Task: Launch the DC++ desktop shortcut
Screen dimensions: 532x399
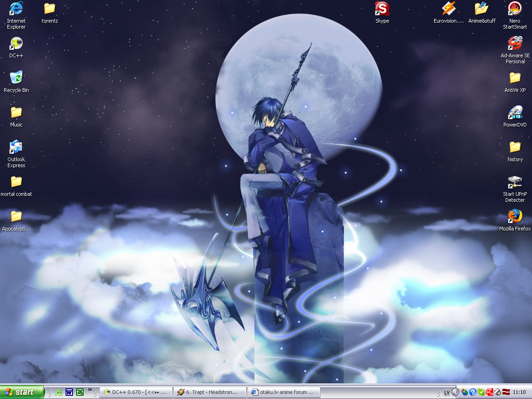Action: click(x=16, y=48)
